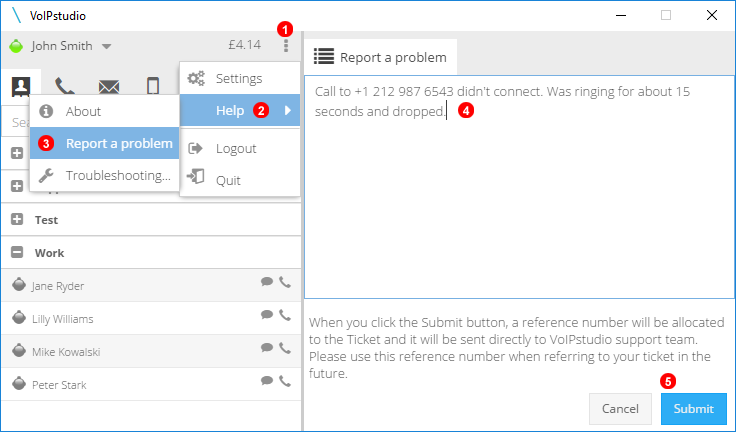Open the three-dot options menu
Image resolution: width=736 pixels, height=432 pixels.
tap(286, 46)
